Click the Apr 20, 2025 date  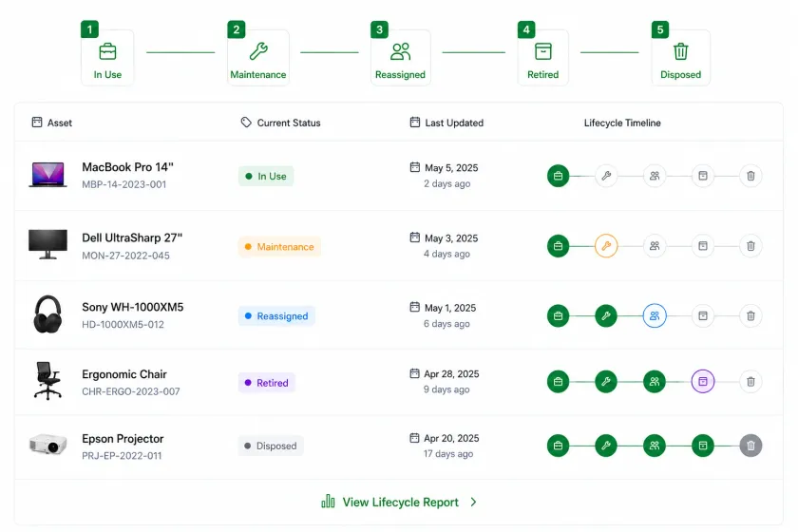[x=451, y=438]
